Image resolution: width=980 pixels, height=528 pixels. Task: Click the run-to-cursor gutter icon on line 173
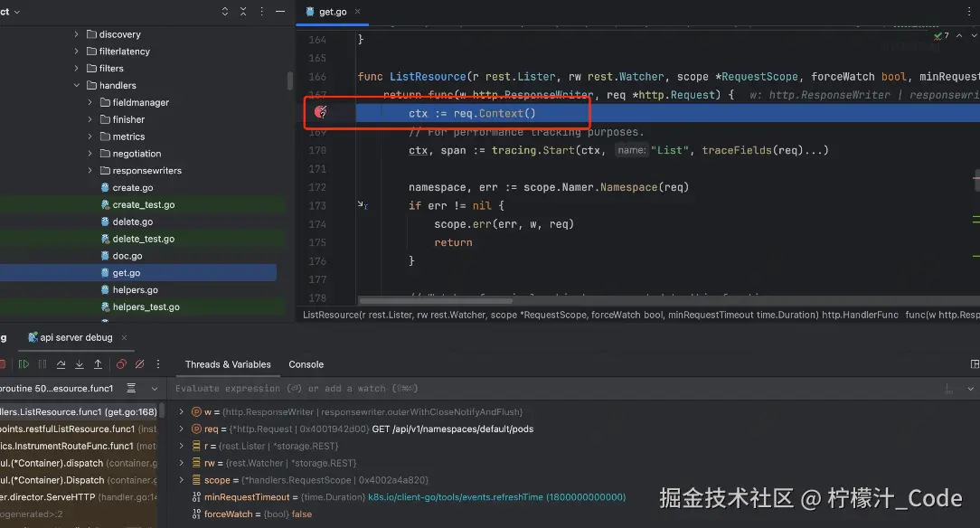pyautogui.click(x=363, y=205)
